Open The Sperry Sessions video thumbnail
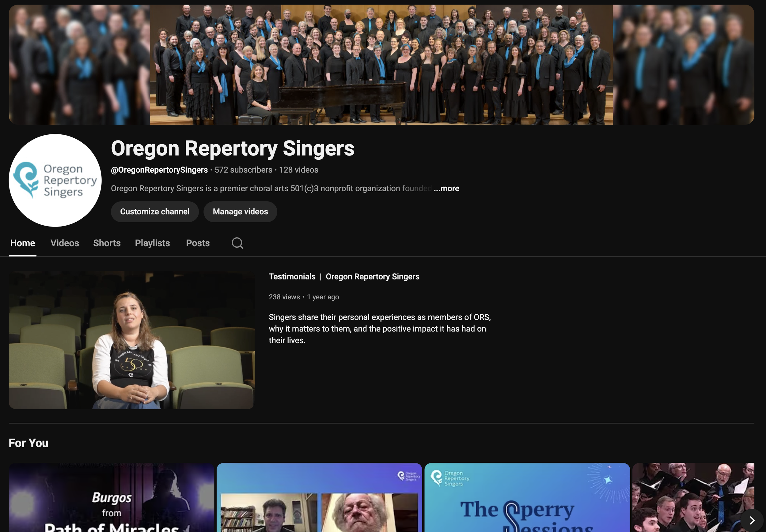This screenshot has height=532, width=766. pos(527,497)
